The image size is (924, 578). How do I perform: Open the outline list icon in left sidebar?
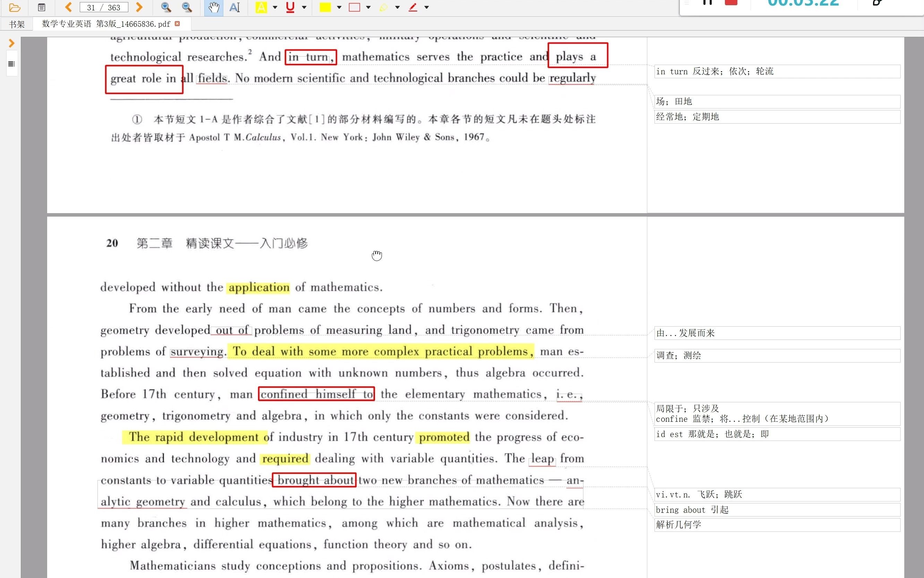tap(11, 64)
